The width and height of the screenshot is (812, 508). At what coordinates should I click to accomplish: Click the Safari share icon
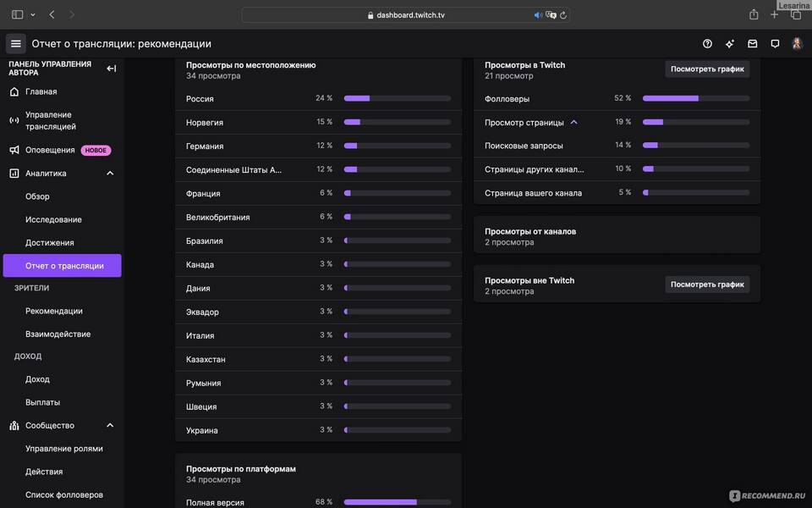coord(754,14)
